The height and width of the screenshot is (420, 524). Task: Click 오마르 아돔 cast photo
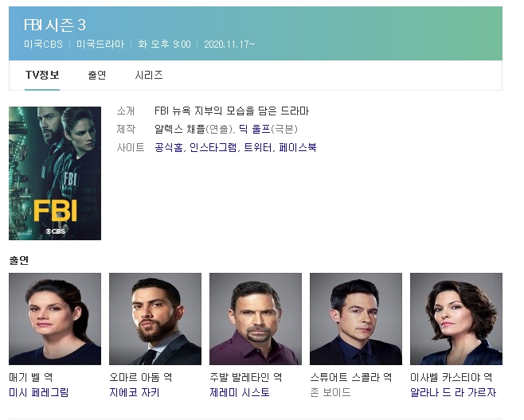(x=155, y=319)
